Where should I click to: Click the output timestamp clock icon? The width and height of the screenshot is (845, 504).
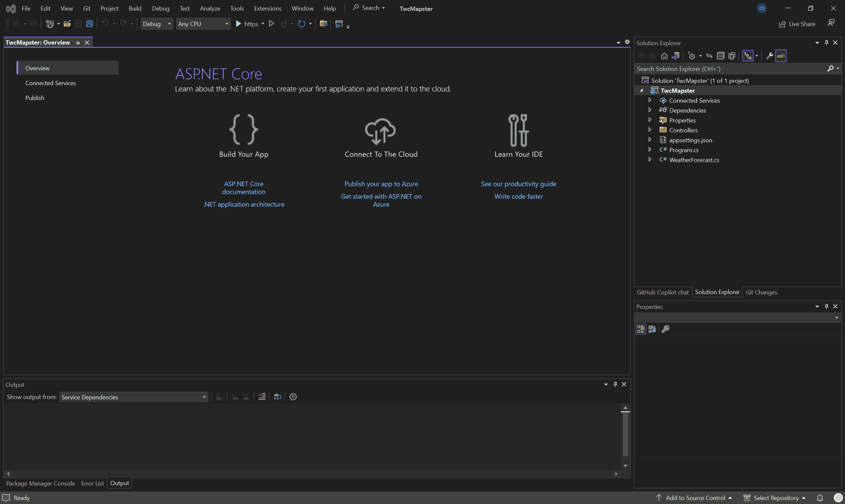tap(293, 397)
